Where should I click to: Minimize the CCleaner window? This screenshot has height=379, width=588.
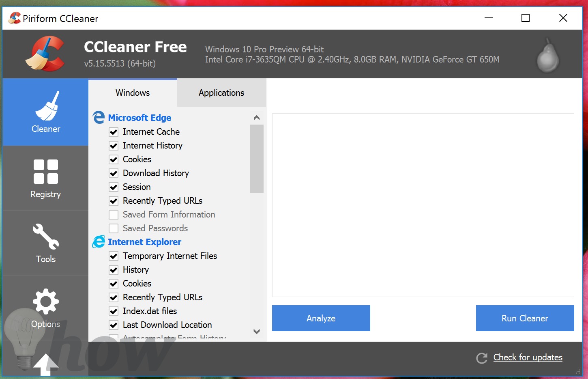(489, 18)
